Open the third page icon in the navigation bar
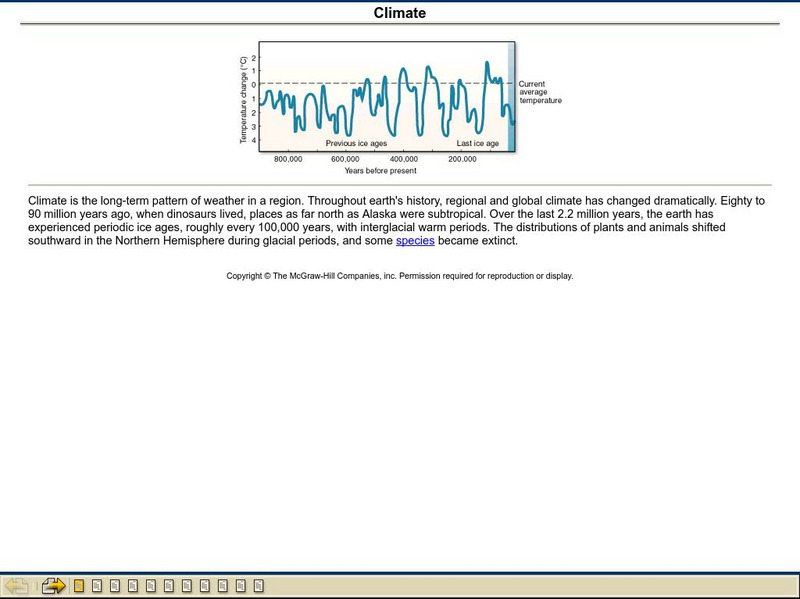 115,585
